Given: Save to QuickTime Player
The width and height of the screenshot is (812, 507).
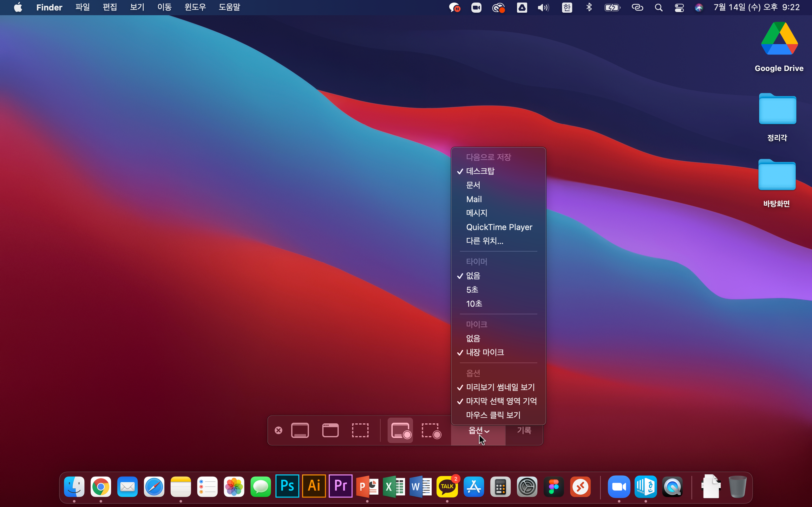Looking at the screenshot, I should pyautogui.click(x=499, y=227).
